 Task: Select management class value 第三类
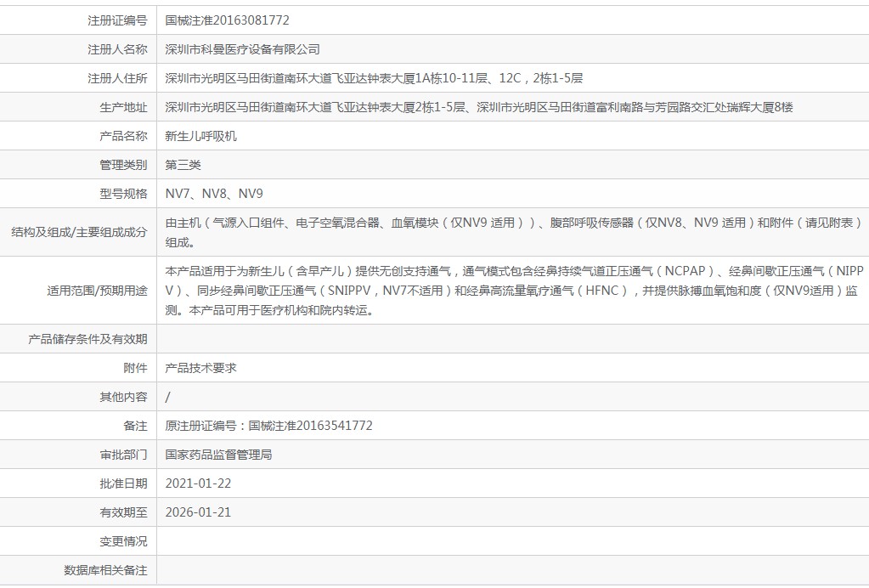(x=183, y=165)
